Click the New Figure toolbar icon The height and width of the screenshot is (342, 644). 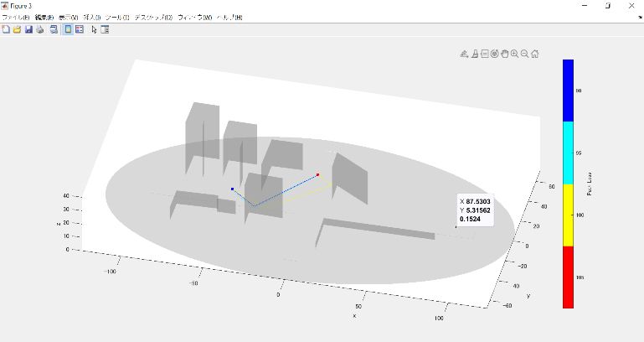(x=6, y=29)
